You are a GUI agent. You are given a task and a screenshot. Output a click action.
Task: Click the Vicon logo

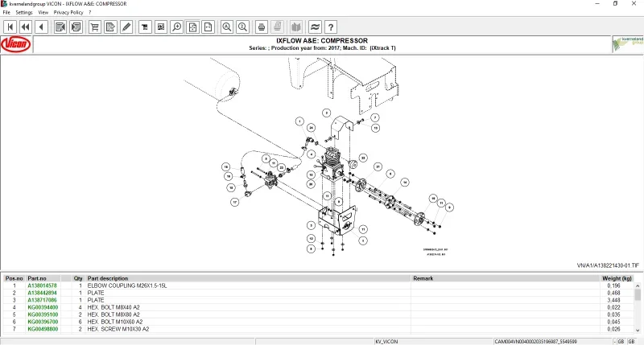pyautogui.click(x=16, y=44)
